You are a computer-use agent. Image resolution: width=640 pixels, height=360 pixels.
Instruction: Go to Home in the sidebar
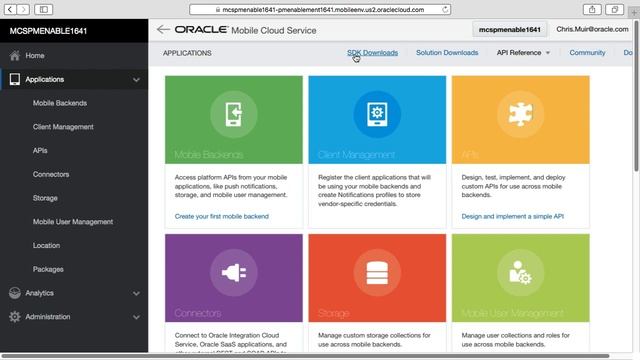point(35,56)
